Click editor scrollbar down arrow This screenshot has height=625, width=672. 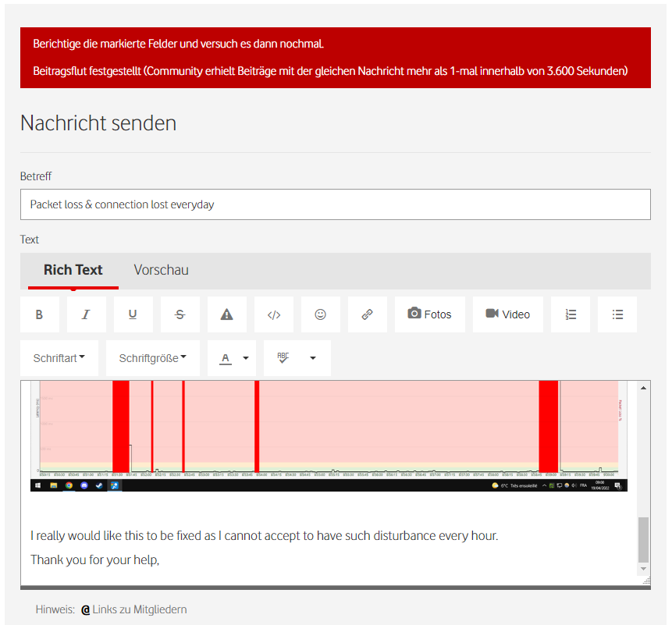[x=643, y=569]
